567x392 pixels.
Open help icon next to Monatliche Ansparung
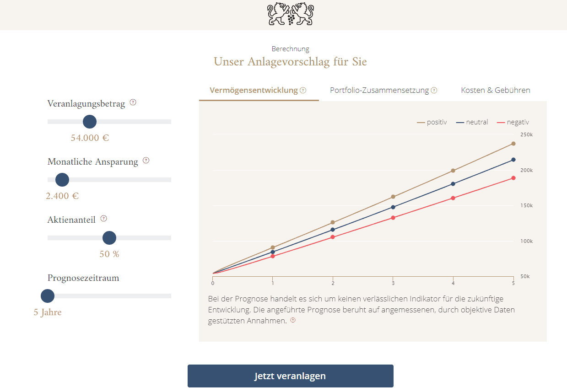coord(146,161)
